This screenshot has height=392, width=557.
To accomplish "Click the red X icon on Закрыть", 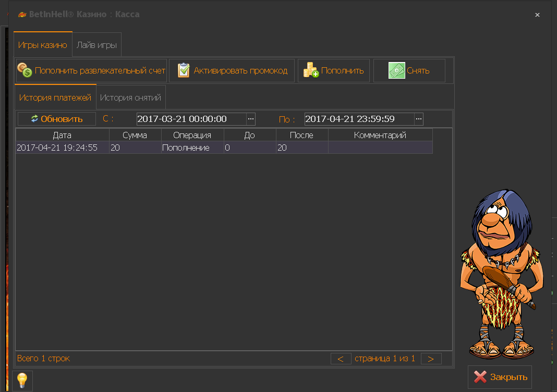I will coord(480,377).
